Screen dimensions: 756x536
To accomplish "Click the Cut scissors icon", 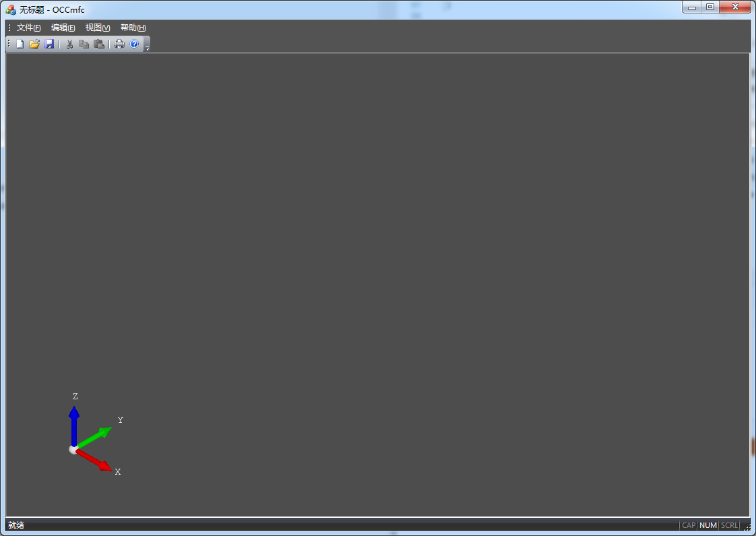I will (69, 44).
